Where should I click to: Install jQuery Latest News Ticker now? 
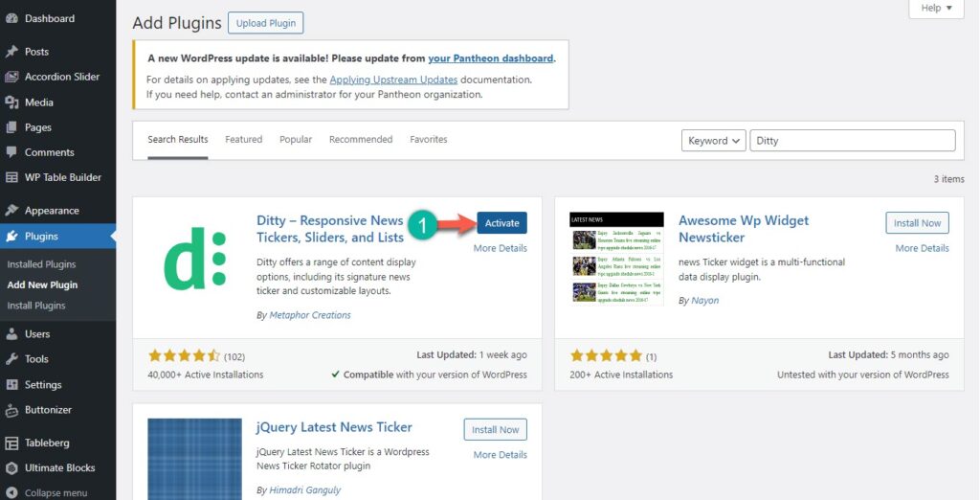(495, 430)
